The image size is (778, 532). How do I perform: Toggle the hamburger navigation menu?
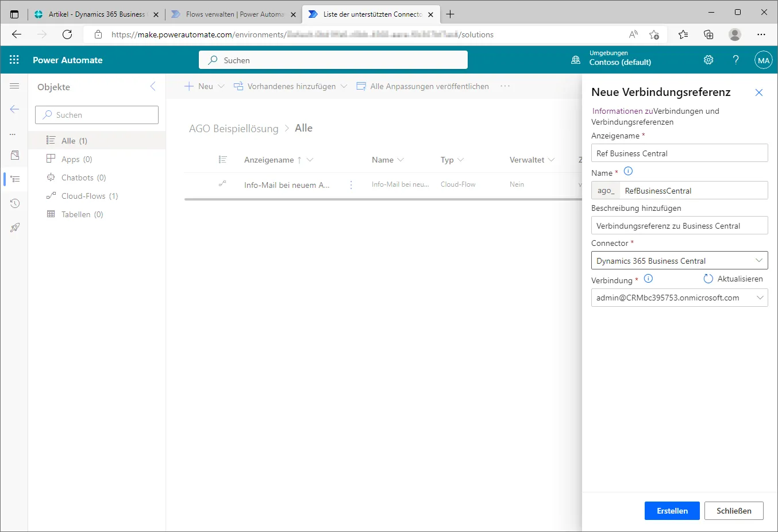(x=14, y=86)
